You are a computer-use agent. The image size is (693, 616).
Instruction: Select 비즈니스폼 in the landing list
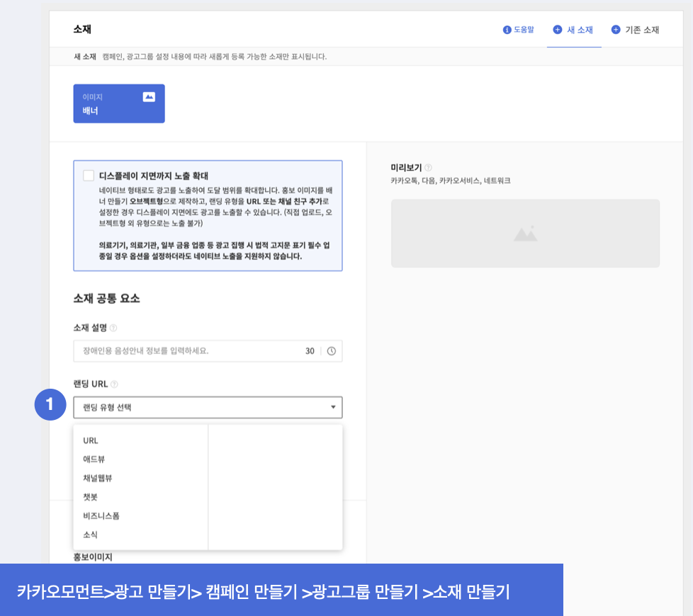(101, 516)
